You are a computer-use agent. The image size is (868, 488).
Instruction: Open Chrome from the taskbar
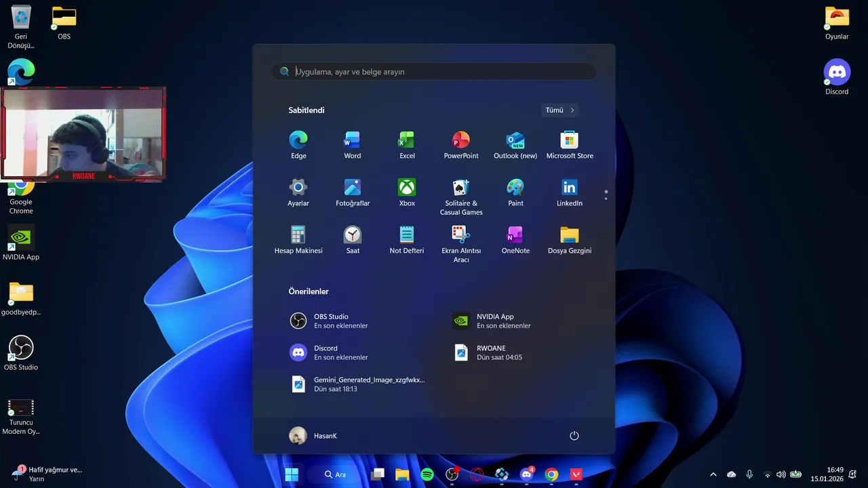(551, 474)
